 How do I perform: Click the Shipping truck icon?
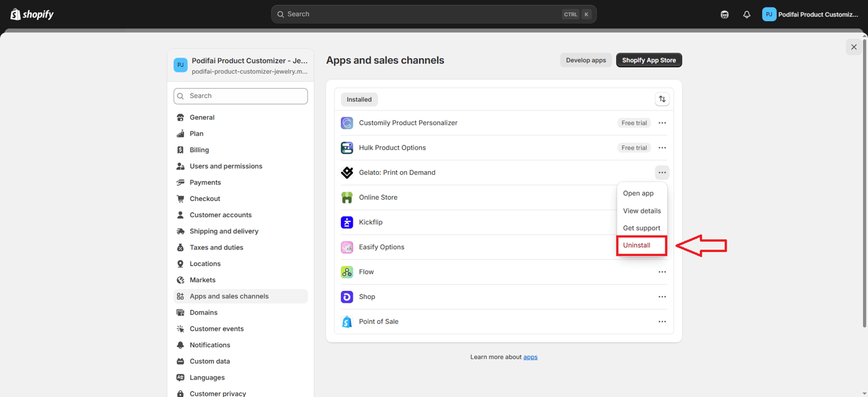tap(180, 231)
